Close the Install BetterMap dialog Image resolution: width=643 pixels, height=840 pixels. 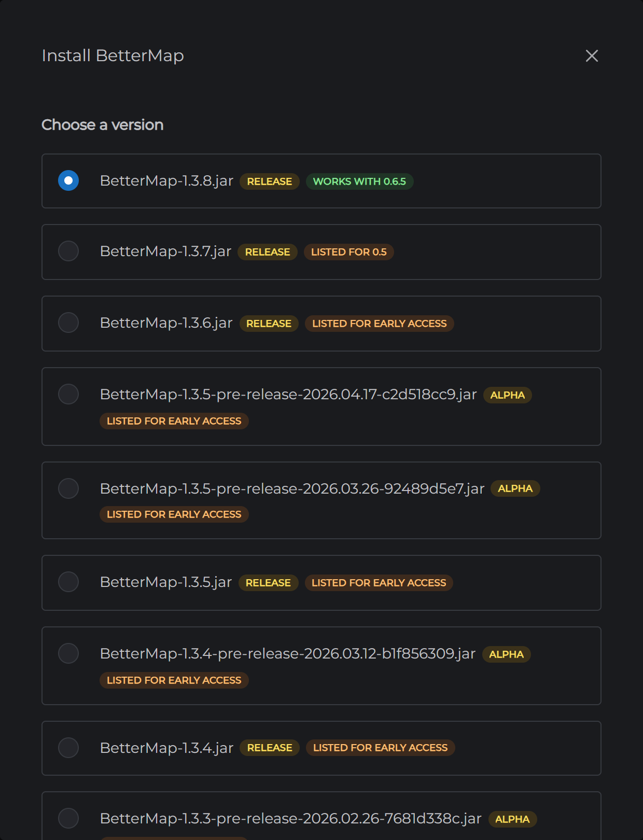coord(592,56)
